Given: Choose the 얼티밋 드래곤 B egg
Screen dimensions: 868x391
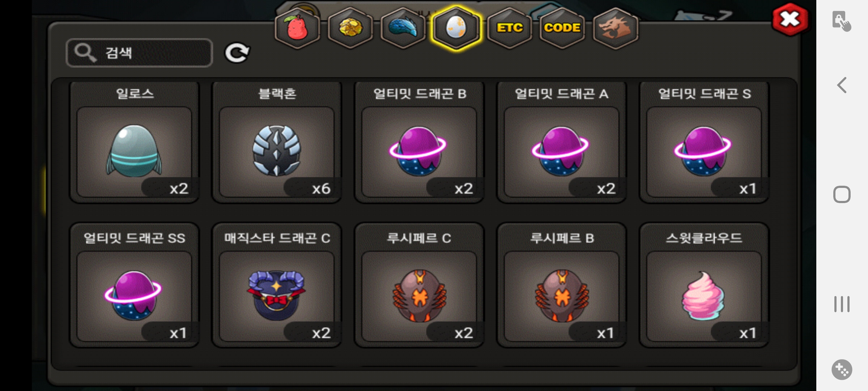Looking at the screenshot, I should (419, 142).
